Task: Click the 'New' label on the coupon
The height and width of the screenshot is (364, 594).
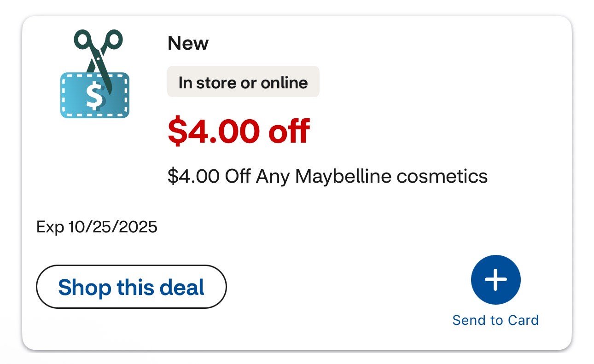Action: (x=188, y=44)
